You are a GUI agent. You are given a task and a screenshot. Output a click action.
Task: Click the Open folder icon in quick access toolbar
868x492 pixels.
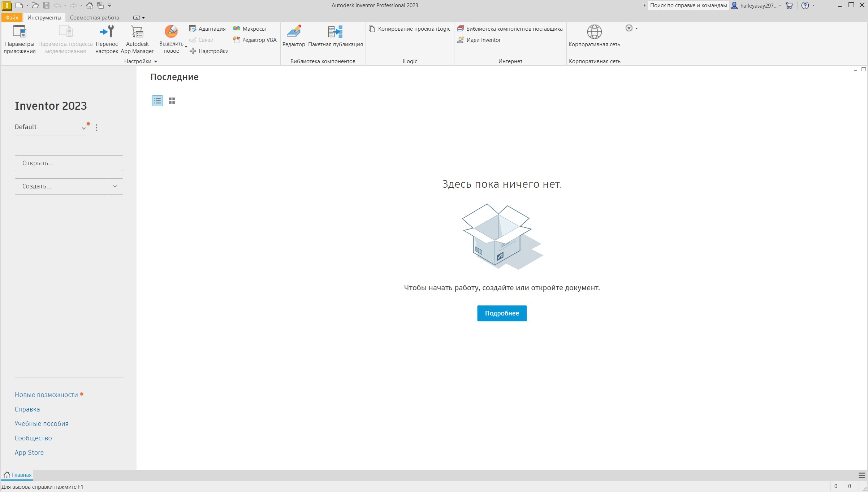click(35, 5)
